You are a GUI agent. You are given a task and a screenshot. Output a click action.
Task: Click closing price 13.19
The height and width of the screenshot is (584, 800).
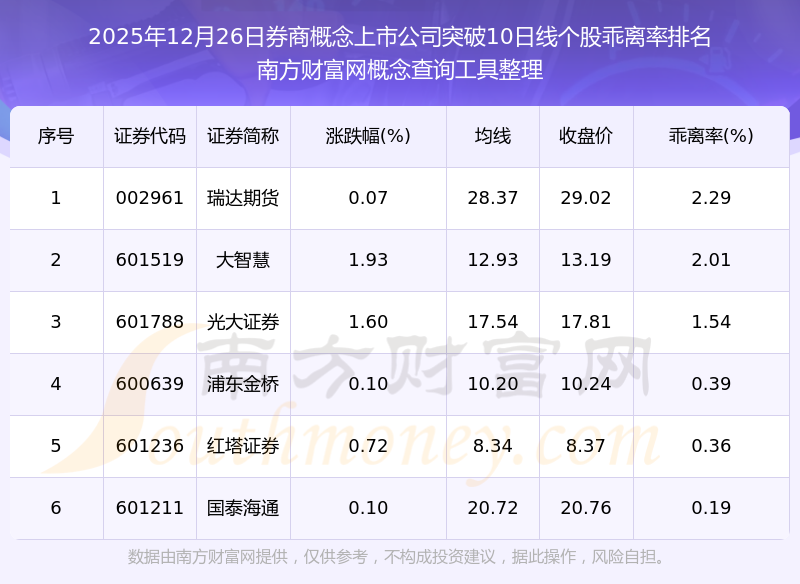586,260
